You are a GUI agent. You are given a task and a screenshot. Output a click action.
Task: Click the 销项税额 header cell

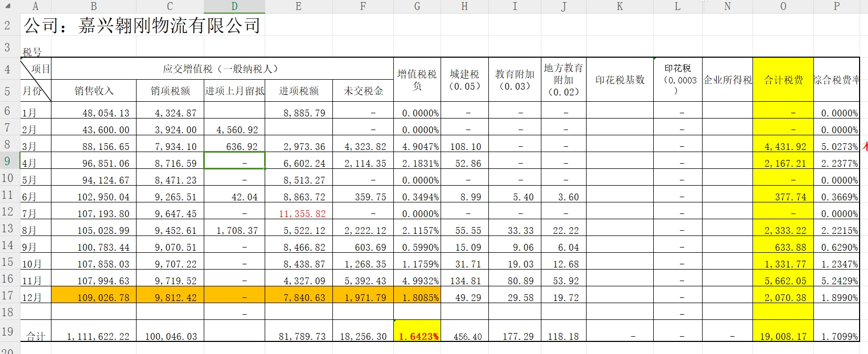pyautogui.click(x=170, y=91)
